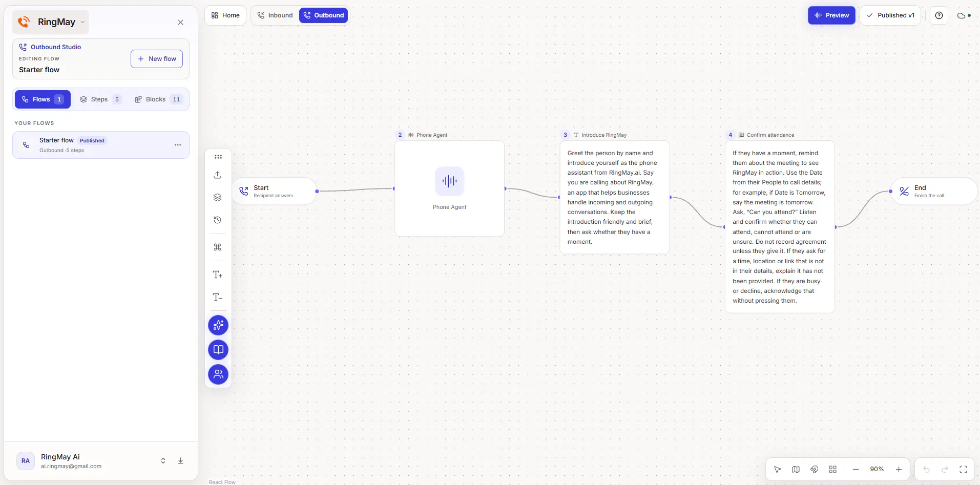Click the link-off icon in bottom bar
The width and height of the screenshot is (980, 485).
pyautogui.click(x=815, y=469)
